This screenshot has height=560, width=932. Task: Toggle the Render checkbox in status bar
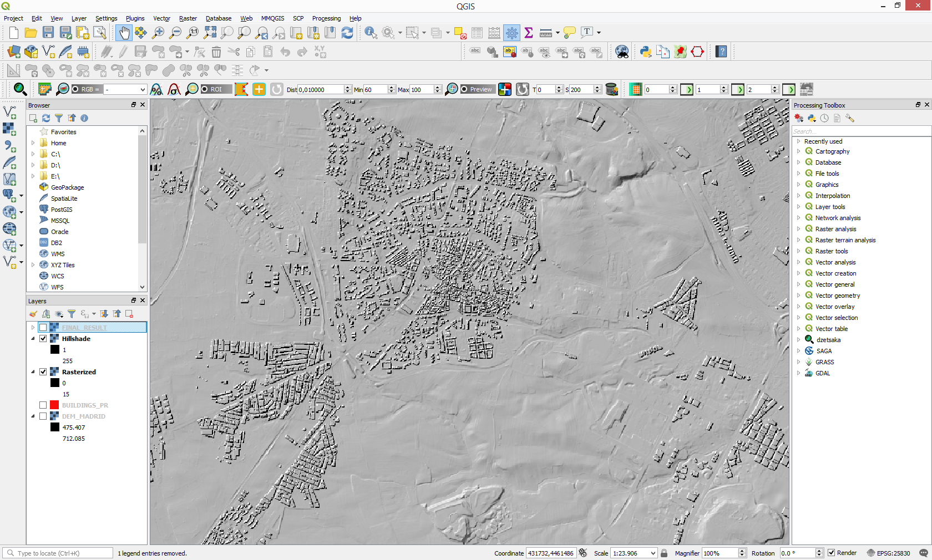831,553
